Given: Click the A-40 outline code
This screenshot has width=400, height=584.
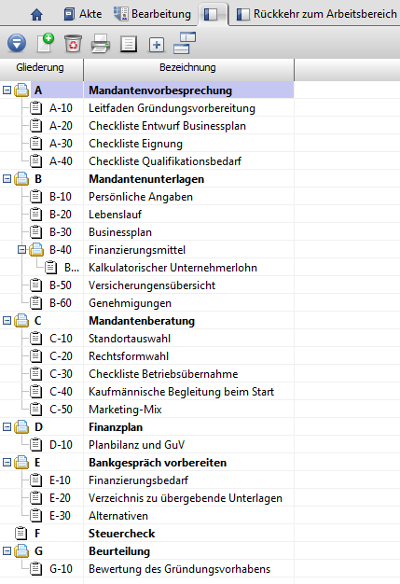Looking at the screenshot, I should (61, 161).
